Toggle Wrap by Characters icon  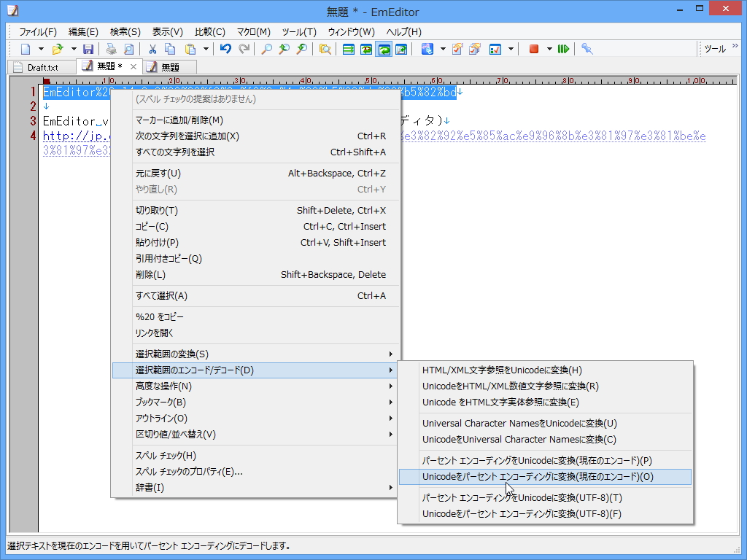point(366,49)
